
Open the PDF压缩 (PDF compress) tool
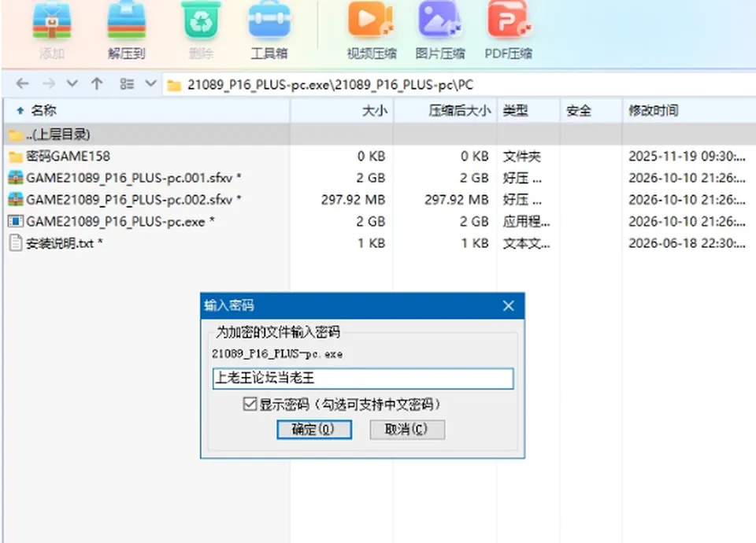click(508, 20)
